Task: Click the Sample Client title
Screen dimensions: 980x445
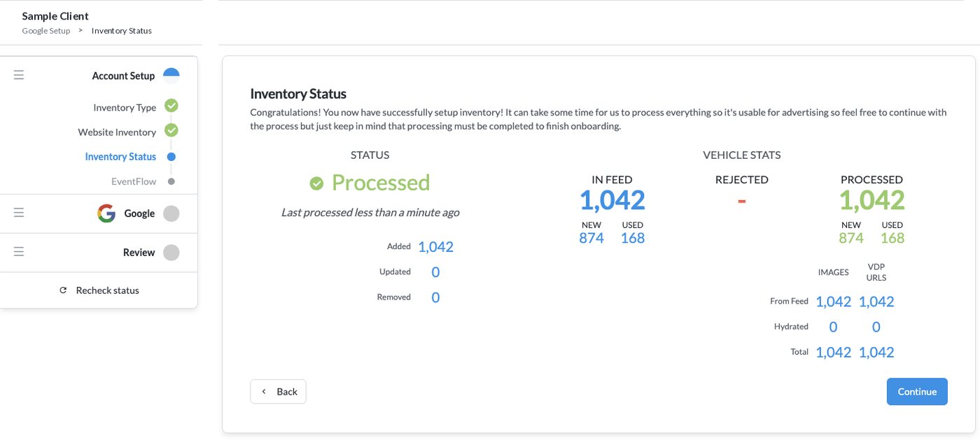Action: click(55, 15)
